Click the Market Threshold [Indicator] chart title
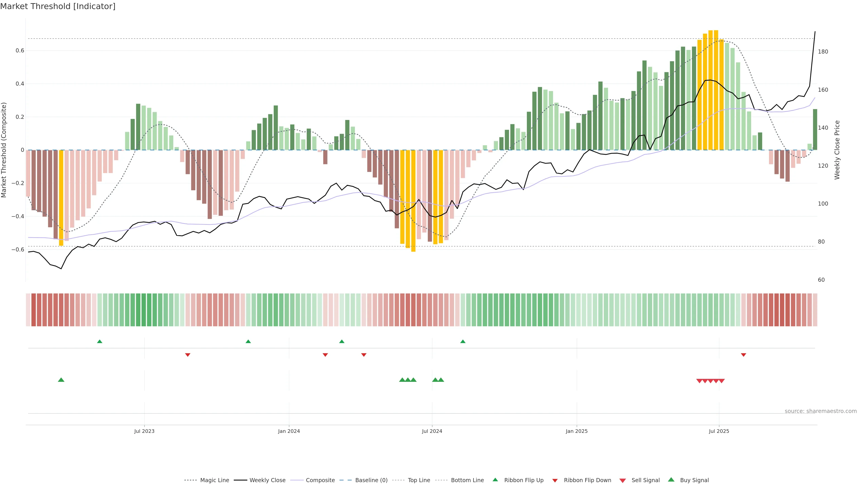Screen dimensions: 868x488 point(58,6)
